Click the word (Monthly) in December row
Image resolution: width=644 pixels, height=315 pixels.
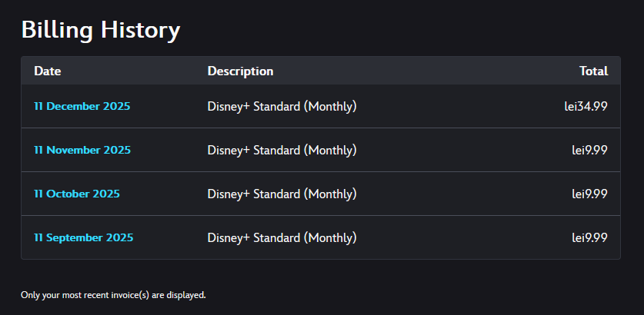coord(330,107)
